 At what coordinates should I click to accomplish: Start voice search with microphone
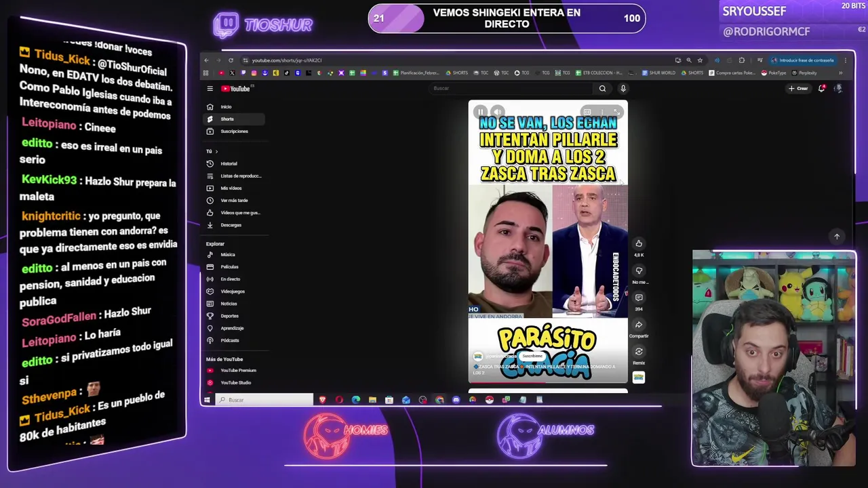coord(623,88)
